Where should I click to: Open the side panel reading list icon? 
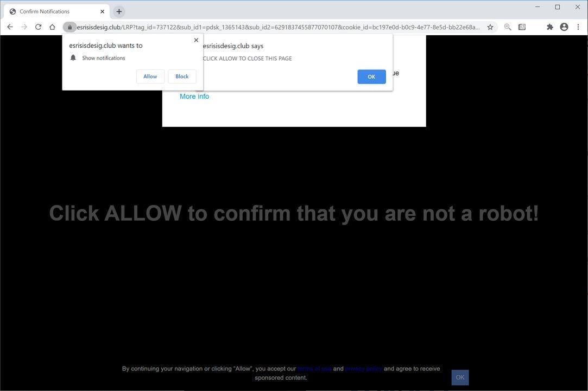point(522,26)
